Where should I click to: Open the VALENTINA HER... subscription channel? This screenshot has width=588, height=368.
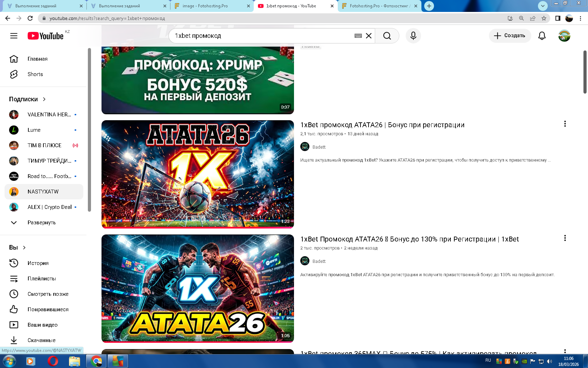click(x=44, y=115)
